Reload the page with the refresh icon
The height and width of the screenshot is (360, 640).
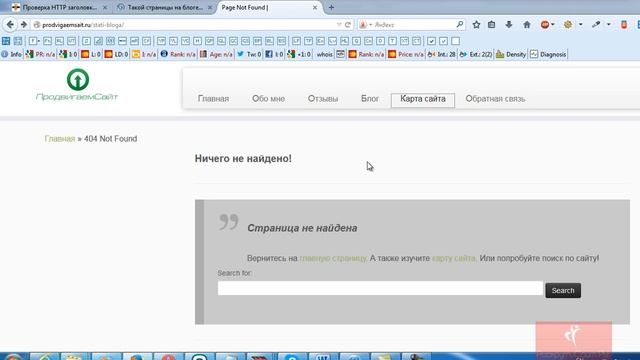pos(348,25)
